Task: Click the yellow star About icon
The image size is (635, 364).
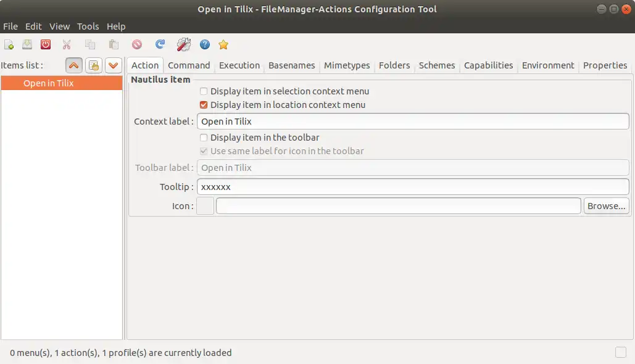Action: tap(223, 44)
